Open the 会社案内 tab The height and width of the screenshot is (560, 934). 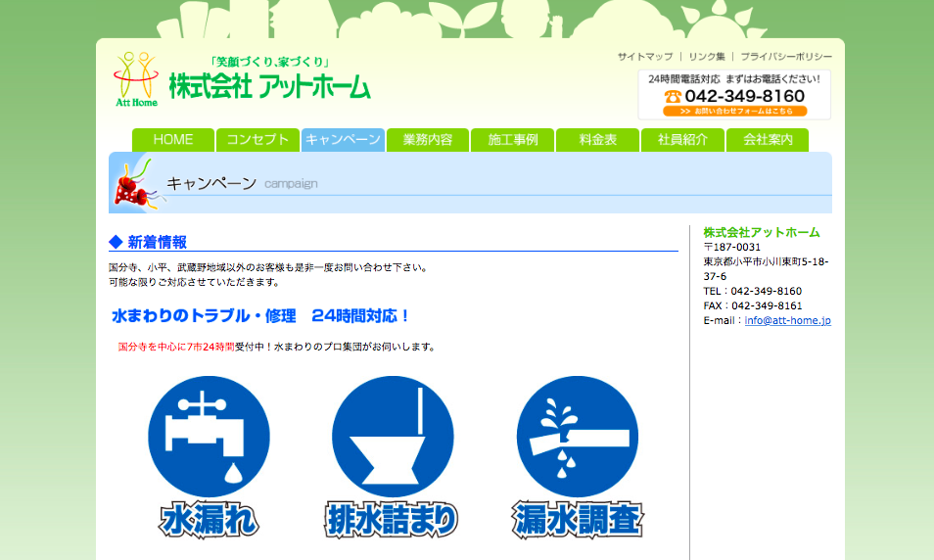768,140
